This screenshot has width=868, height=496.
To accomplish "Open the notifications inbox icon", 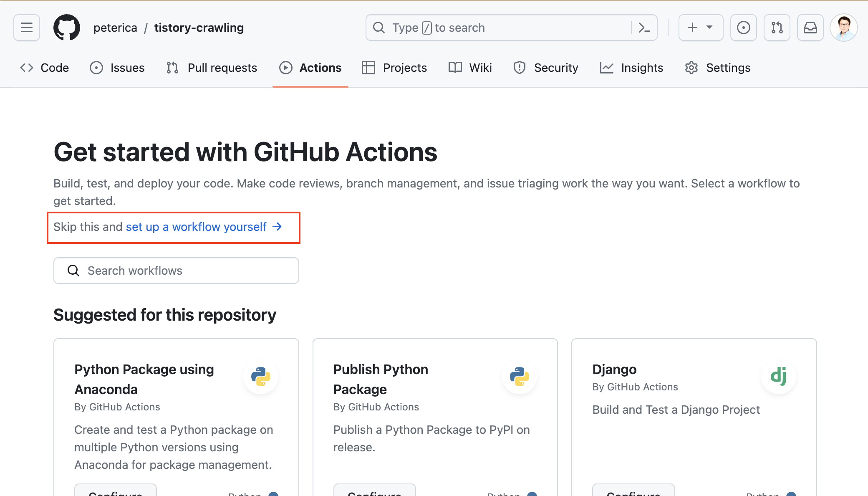I will click(x=810, y=28).
